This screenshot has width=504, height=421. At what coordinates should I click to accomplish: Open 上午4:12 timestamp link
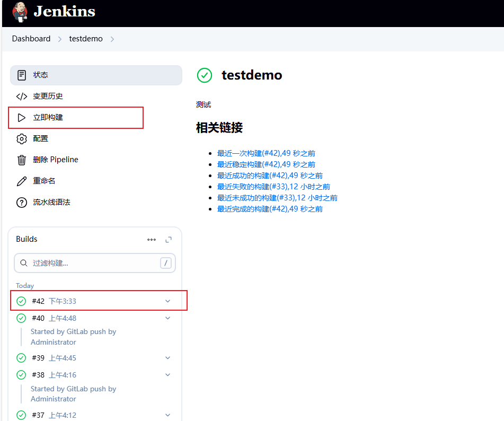click(x=63, y=415)
